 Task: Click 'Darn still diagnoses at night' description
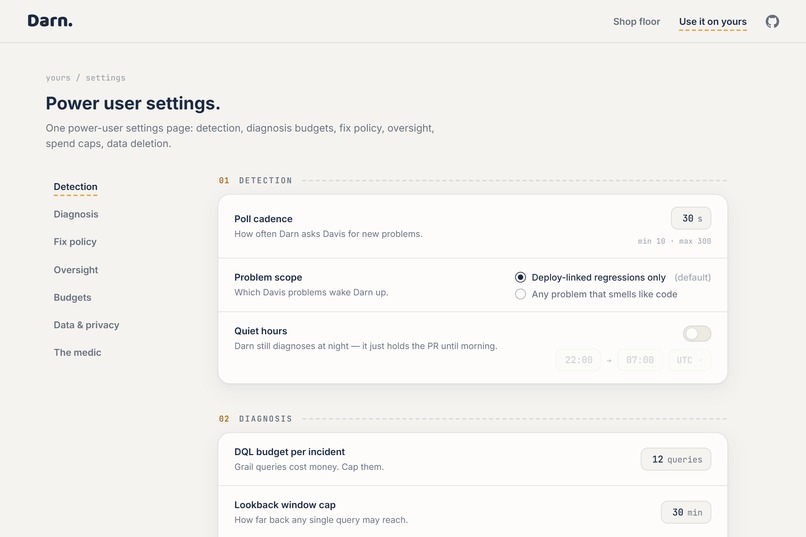365,346
